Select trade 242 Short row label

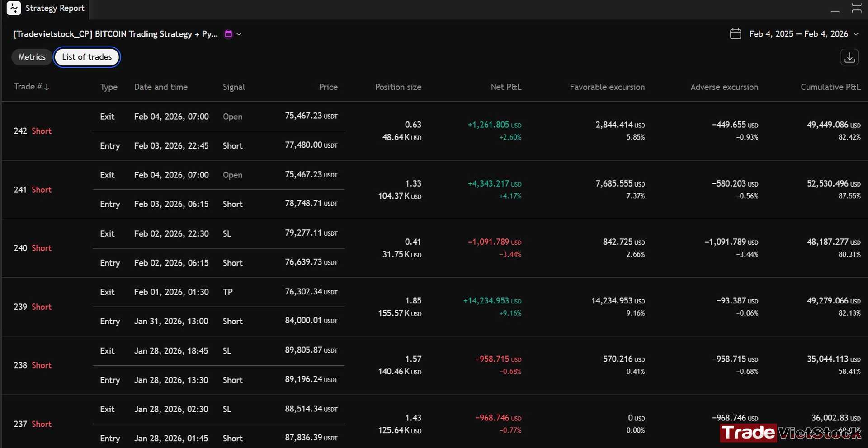point(33,131)
